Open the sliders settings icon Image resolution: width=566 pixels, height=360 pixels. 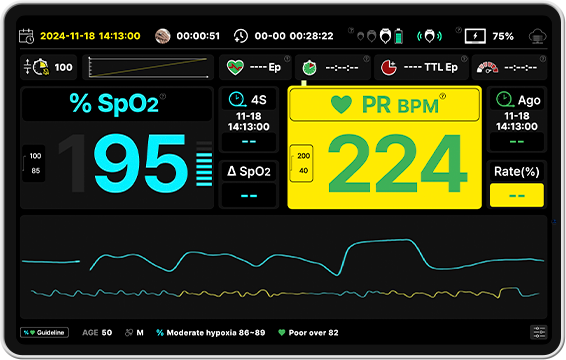point(539,332)
